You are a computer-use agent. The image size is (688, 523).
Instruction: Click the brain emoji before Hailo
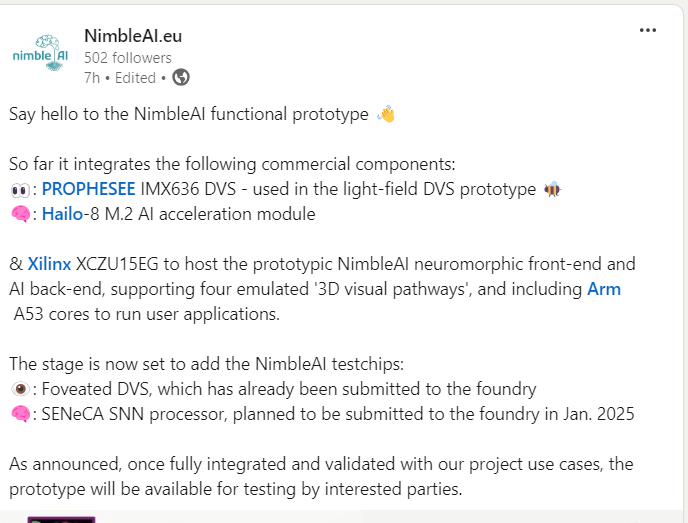click(20, 214)
